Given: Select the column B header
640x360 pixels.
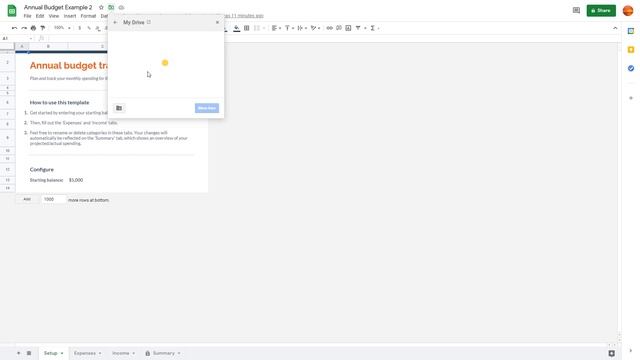Looking at the screenshot, I should [48, 47].
